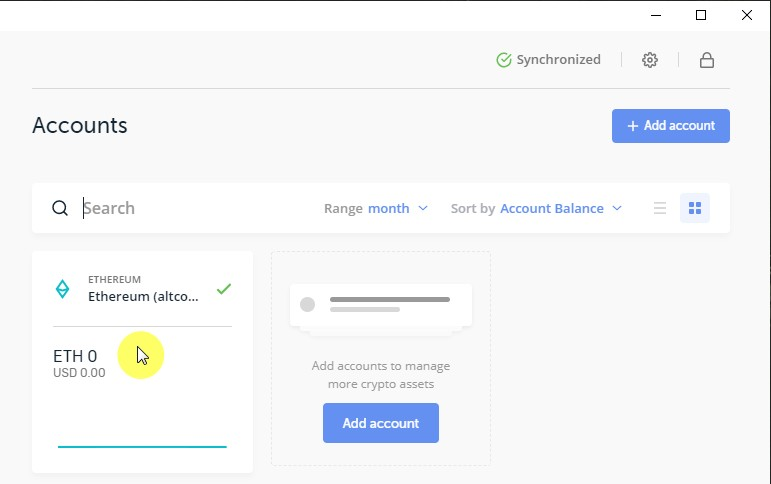This screenshot has width=771, height=484.
Task: Click the lock wallet icon
Action: pyautogui.click(x=707, y=60)
